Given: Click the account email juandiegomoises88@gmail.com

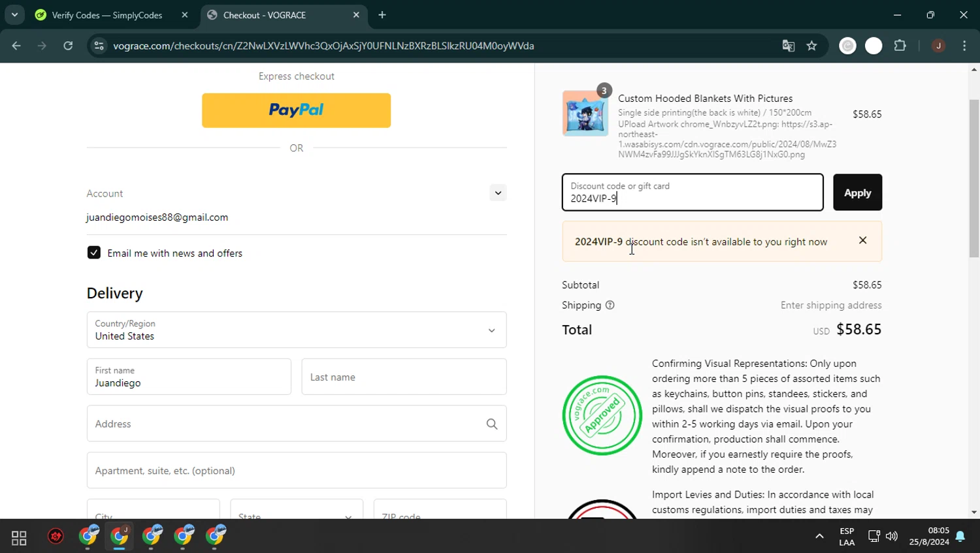Looking at the screenshot, I should point(157,217).
